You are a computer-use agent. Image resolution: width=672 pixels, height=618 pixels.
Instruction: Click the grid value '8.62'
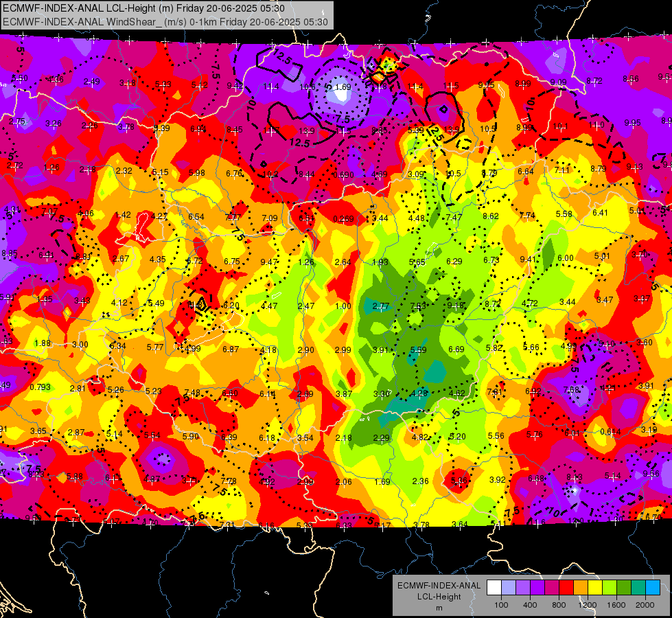pos(491,216)
